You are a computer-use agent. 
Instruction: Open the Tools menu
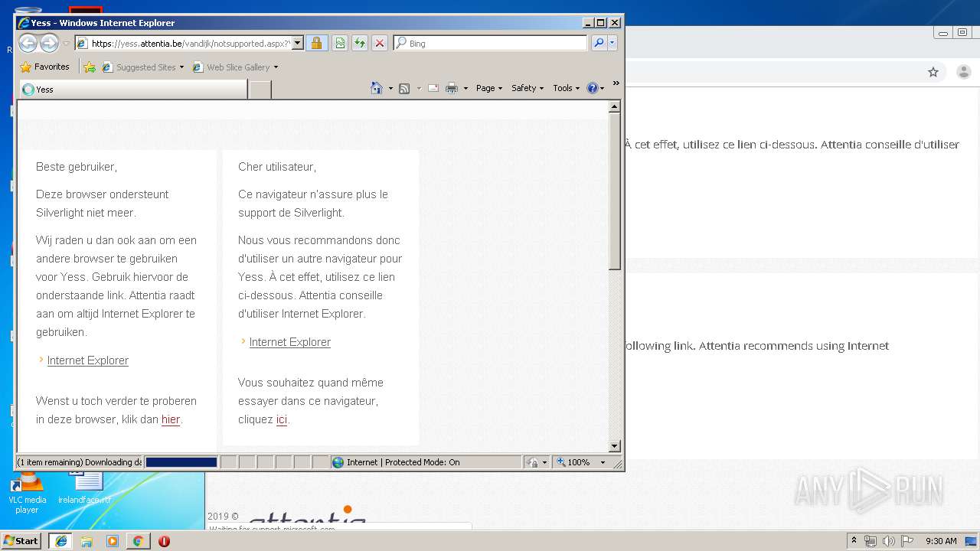coord(567,88)
